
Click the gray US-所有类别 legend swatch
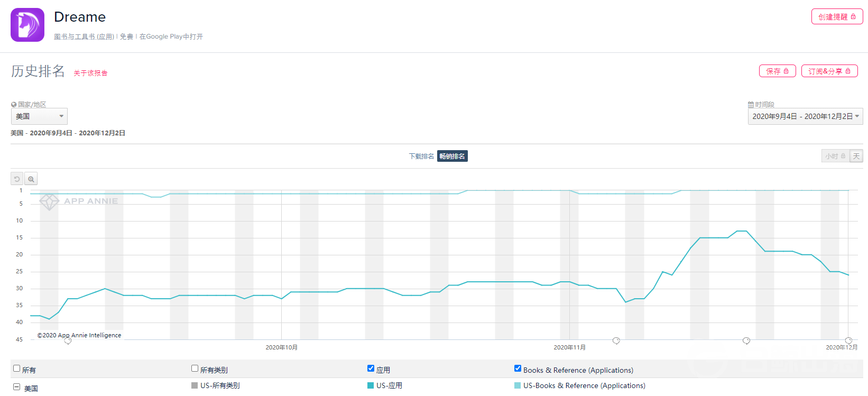pos(195,385)
